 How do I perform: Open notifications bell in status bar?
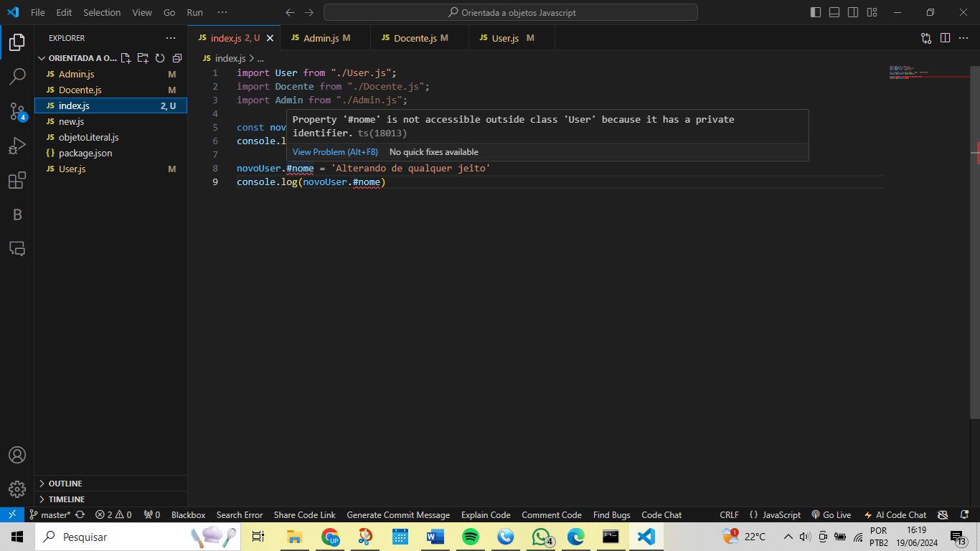tap(964, 515)
